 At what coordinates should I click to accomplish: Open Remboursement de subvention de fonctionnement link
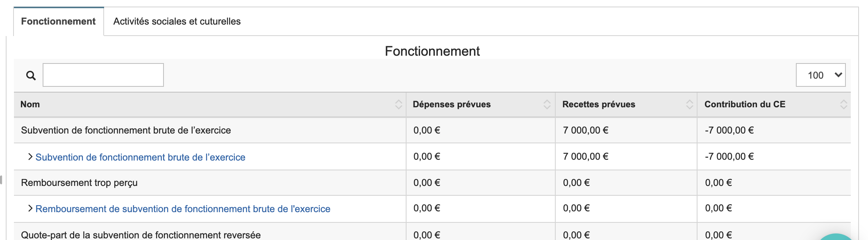pos(183,209)
